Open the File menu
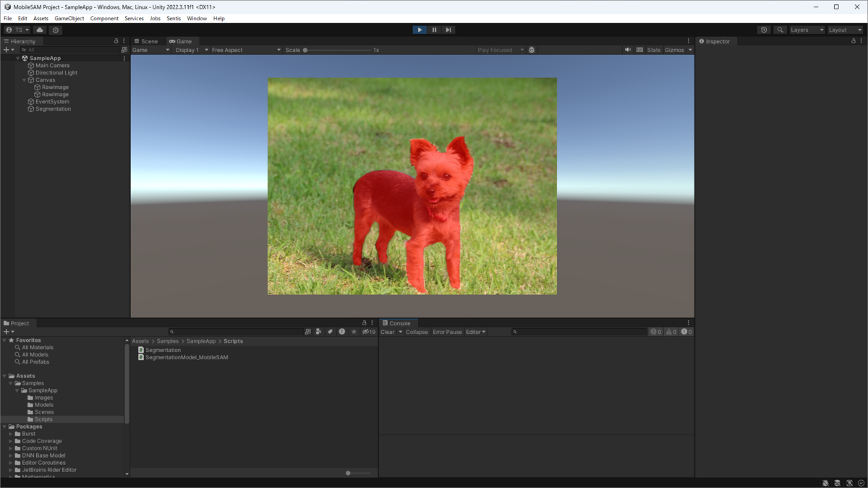This screenshot has width=868, height=488. [x=8, y=18]
